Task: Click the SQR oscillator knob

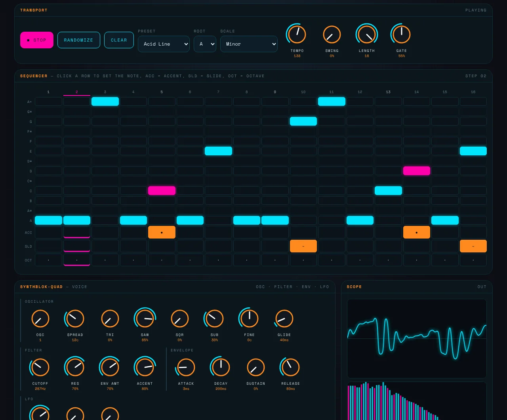Action: point(180,319)
